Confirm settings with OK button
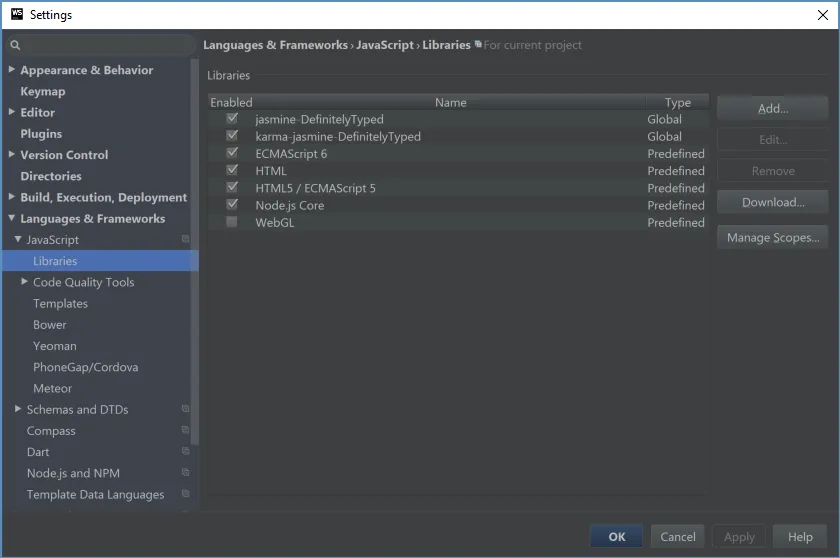Screen dimensions: 840x558 tap(616, 537)
